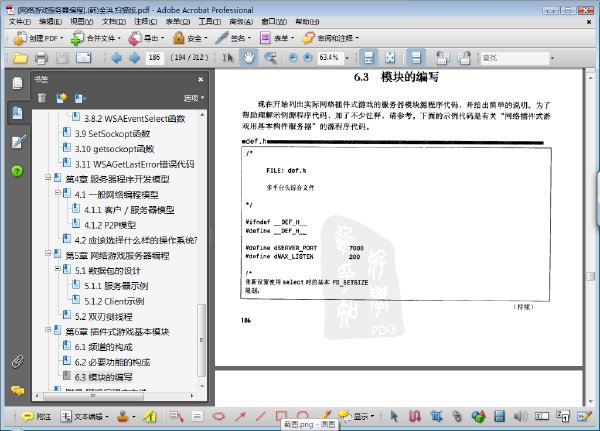Click the Zoom In plus button
This screenshot has height=431, width=600.
click(x=308, y=58)
